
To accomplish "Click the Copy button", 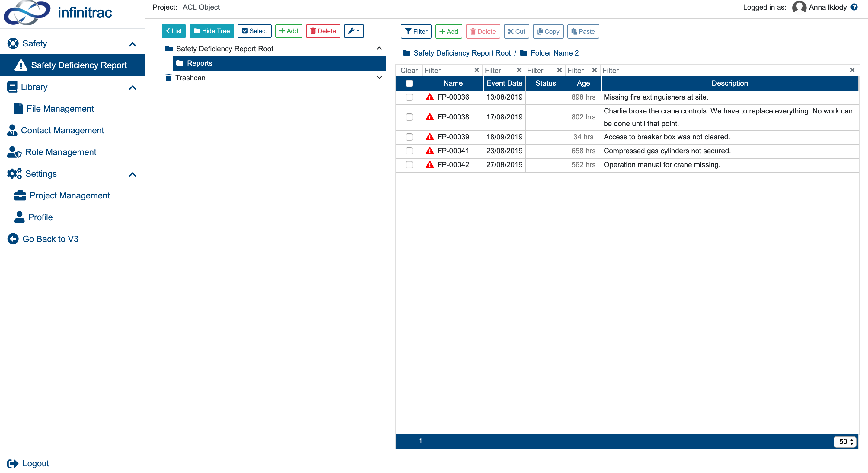I will [548, 31].
